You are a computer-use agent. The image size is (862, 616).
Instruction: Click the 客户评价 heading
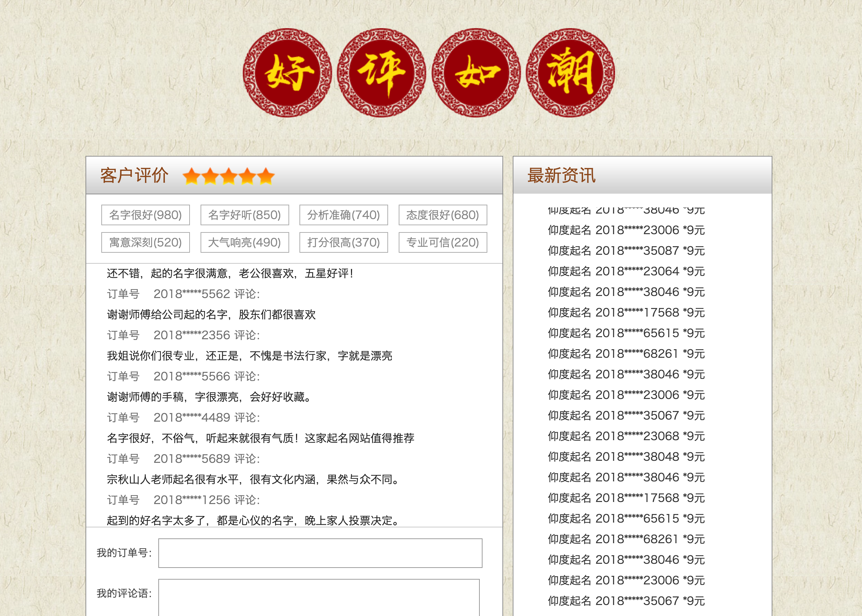pos(134,175)
